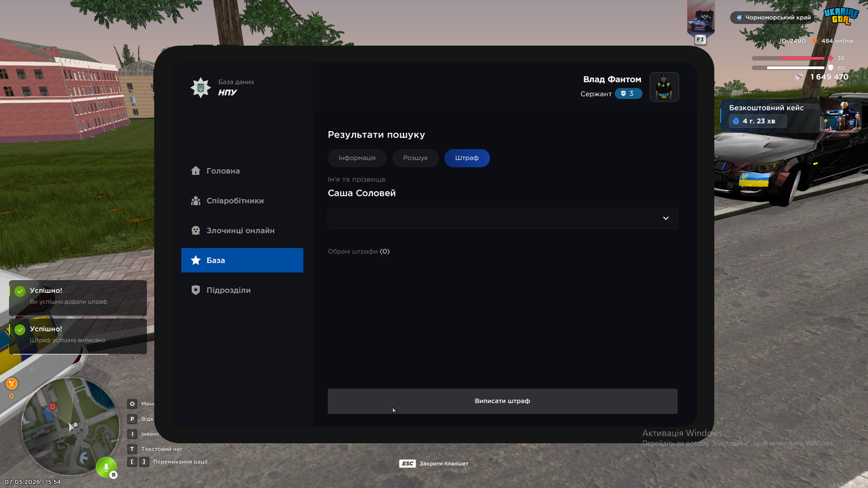Viewport: 868px width, 488px height.
Task: Click the Чорноморський край server badge
Action: (774, 18)
